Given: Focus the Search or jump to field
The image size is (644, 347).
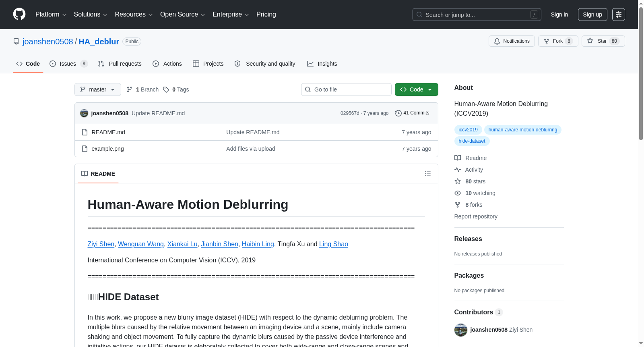Looking at the screenshot, I should (x=477, y=15).
